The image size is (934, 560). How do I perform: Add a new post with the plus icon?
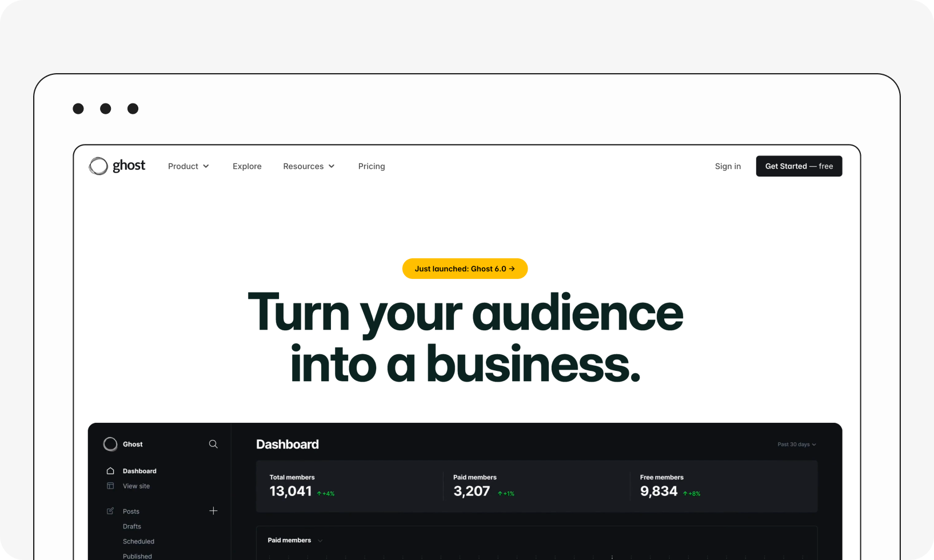(213, 511)
